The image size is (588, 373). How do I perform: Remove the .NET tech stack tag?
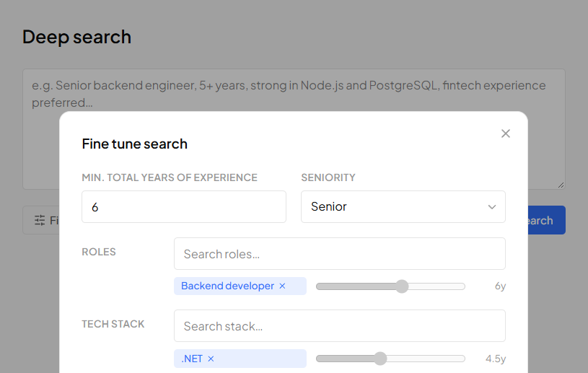coord(211,359)
